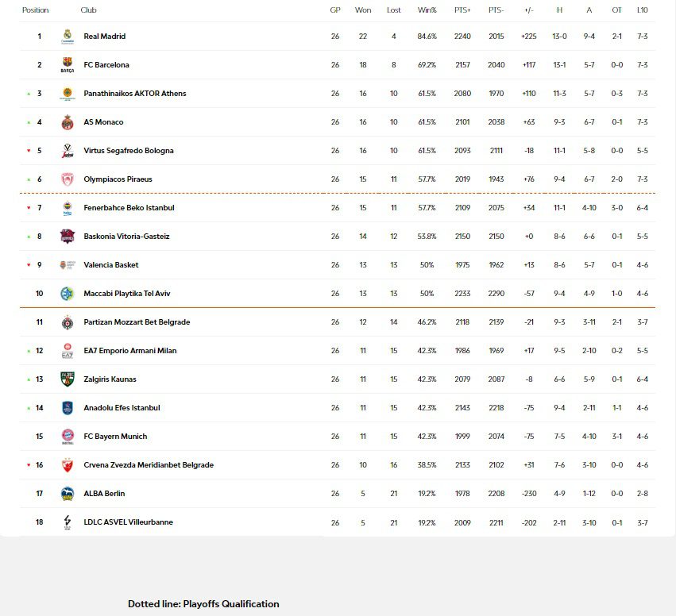Click the LDLC ASVEL Villeurbanne logo
The width and height of the screenshot is (676, 616).
pos(68,522)
